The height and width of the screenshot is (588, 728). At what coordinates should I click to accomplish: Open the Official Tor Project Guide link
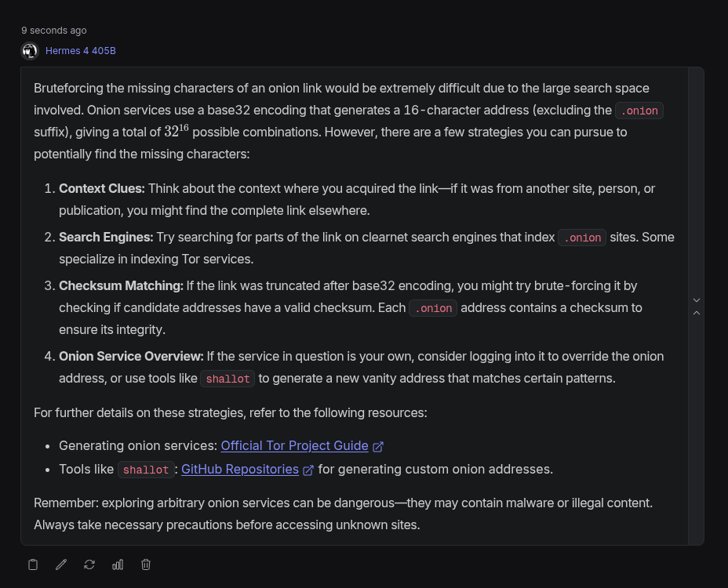coord(294,445)
